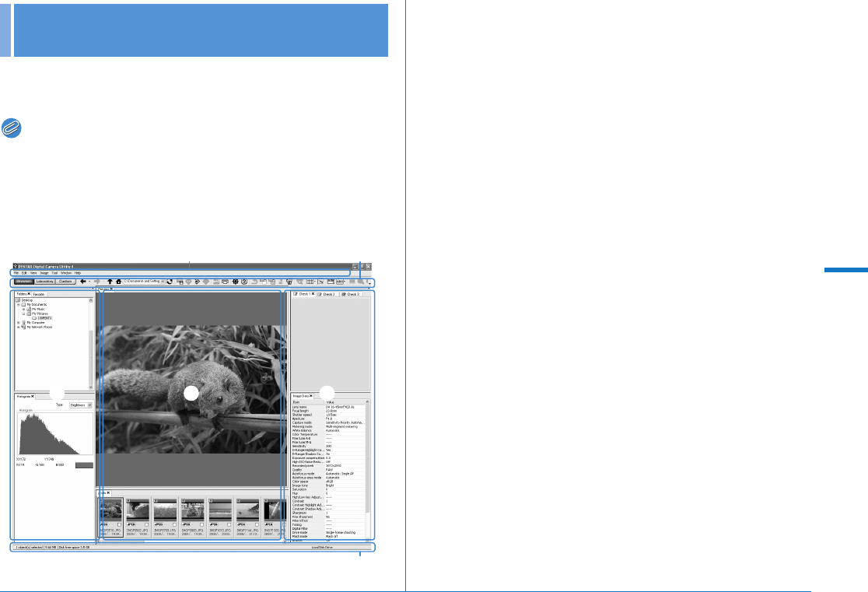The image size is (868, 592).
Task: Click the undo curved arrow toolbar icon
Action: click(254, 282)
